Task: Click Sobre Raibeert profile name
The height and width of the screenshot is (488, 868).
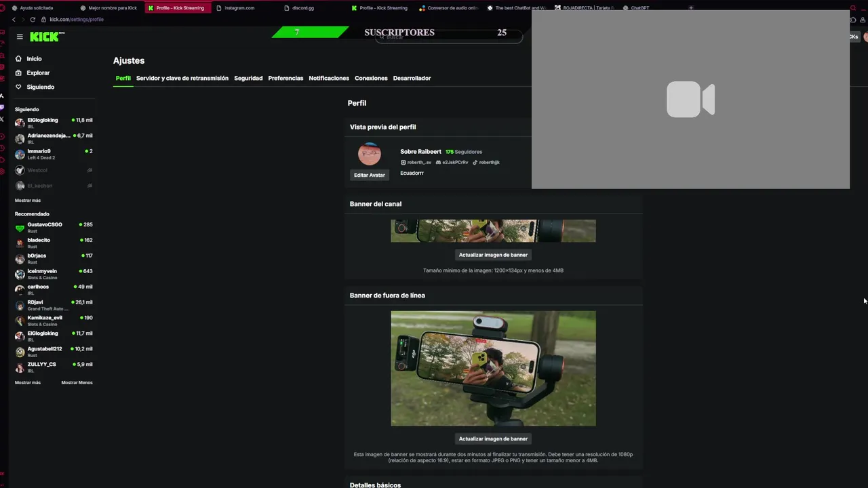Action: (x=420, y=152)
